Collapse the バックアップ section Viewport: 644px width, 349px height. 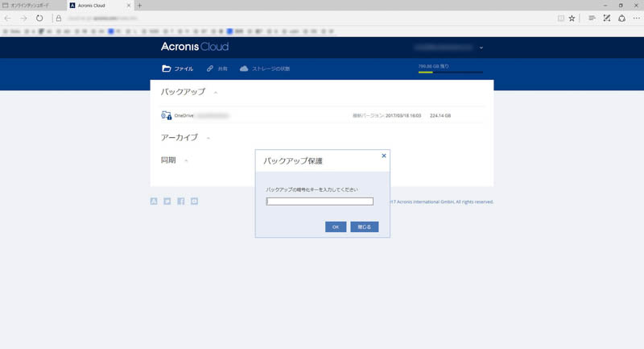[x=216, y=93]
